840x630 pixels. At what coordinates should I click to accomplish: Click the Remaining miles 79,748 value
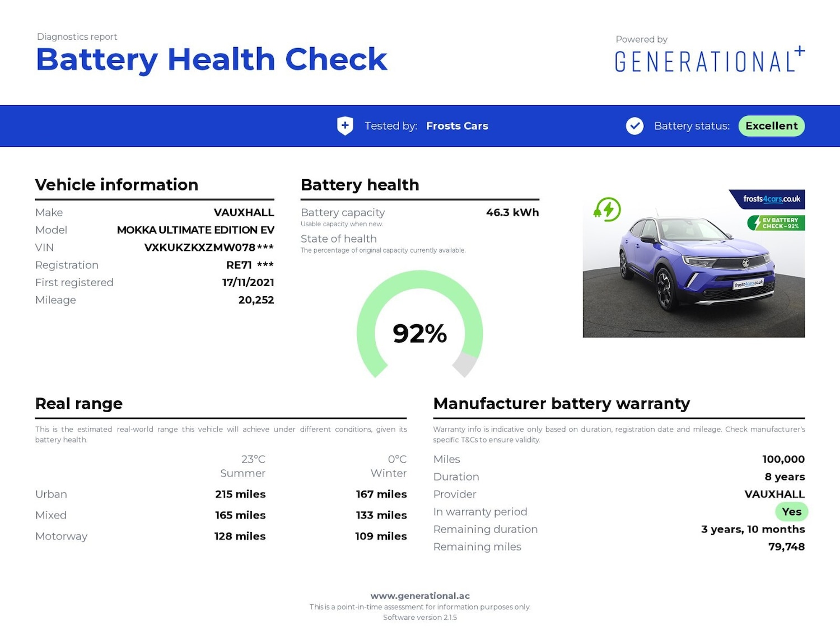[x=786, y=547]
